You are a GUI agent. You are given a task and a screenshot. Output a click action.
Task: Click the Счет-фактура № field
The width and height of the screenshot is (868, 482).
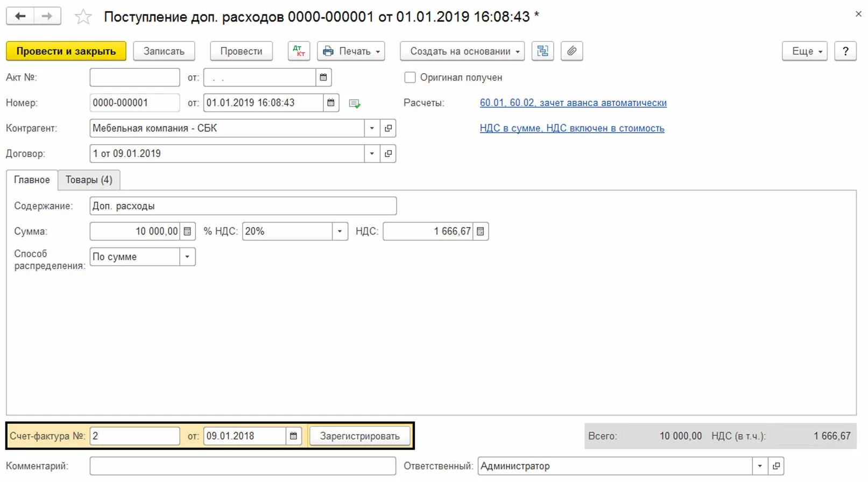tap(135, 436)
